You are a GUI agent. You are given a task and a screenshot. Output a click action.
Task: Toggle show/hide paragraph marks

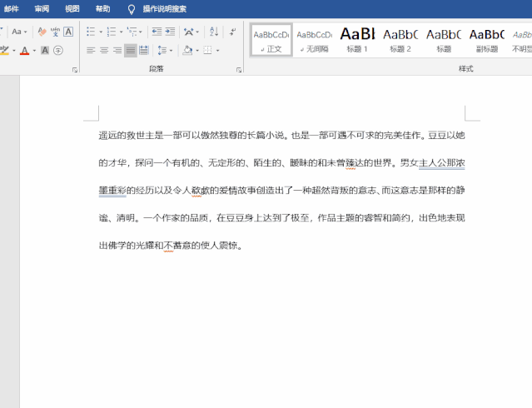(x=232, y=32)
